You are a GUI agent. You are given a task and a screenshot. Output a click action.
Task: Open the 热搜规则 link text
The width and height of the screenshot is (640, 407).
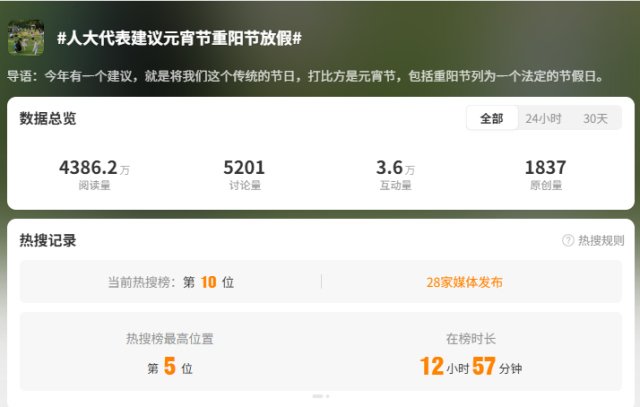(x=600, y=240)
